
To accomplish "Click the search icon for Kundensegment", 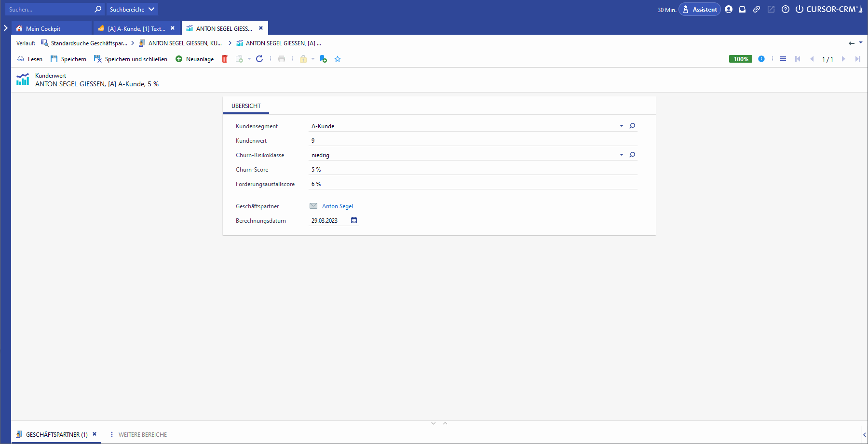I will click(632, 126).
